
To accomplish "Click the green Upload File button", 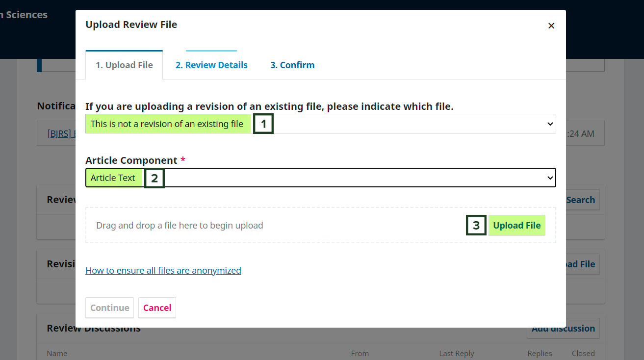I will click(x=517, y=226).
